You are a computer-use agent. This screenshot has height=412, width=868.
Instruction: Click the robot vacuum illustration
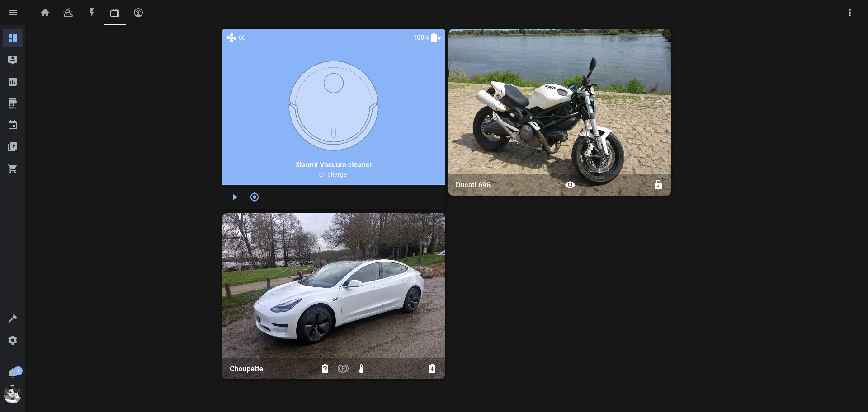pos(334,106)
